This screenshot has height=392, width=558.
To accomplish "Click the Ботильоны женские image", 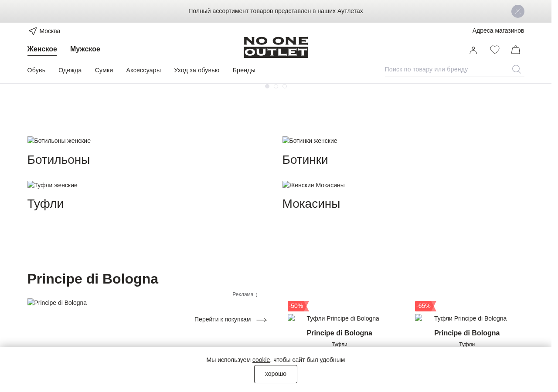I will tap(59, 141).
